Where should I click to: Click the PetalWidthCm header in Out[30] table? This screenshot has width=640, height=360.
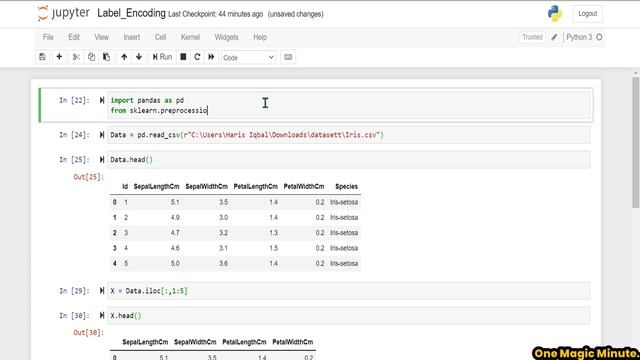pyautogui.click(x=293, y=342)
